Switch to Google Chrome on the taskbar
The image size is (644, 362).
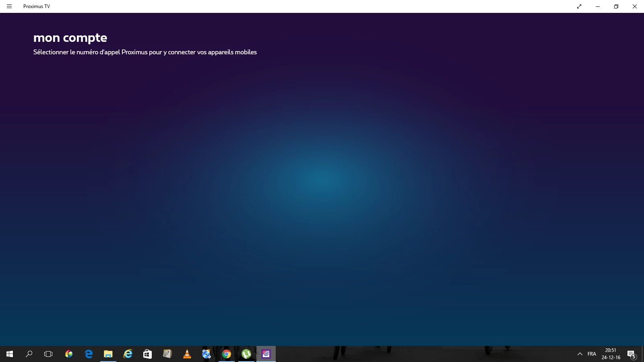pos(227,354)
